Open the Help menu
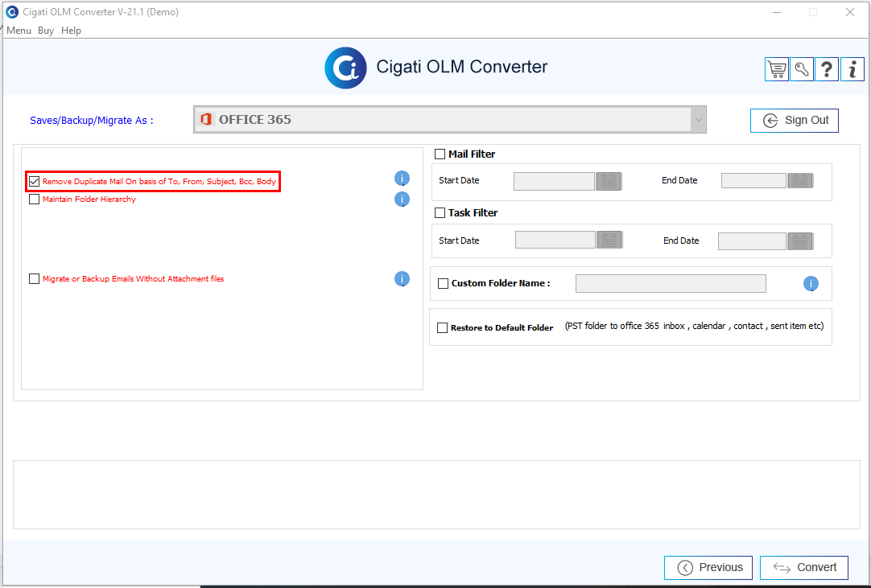This screenshot has width=871, height=588. tap(71, 31)
